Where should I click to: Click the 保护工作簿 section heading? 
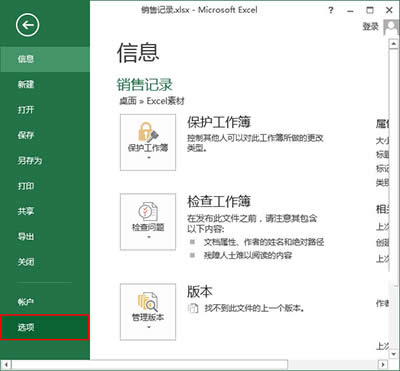click(x=219, y=122)
